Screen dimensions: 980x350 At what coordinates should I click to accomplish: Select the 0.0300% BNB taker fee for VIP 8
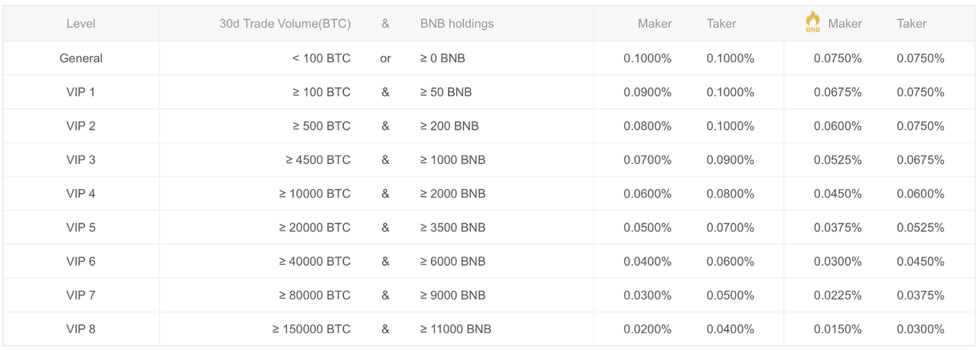(x=920, y=329)
